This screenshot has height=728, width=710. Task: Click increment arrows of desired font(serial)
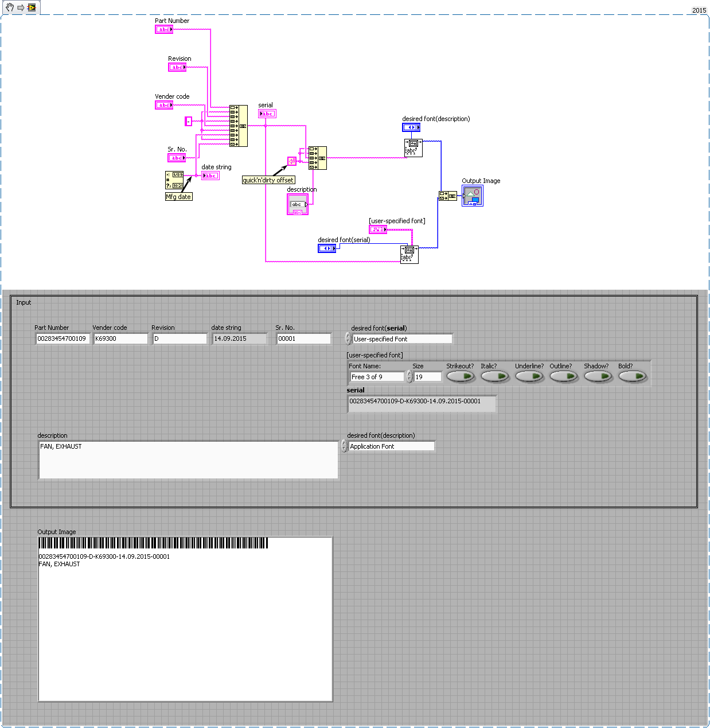pyautogui.click(x=348, y=338)
